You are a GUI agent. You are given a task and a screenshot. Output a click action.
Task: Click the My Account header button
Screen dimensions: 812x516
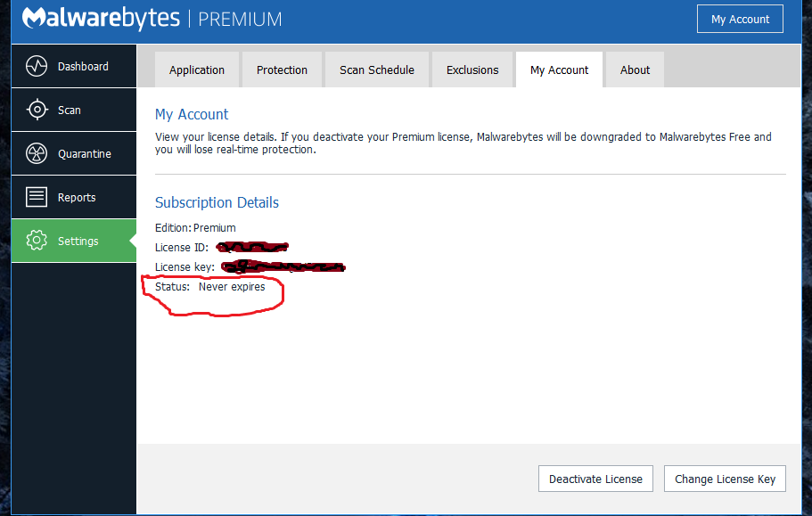click(x=740, y=19)
